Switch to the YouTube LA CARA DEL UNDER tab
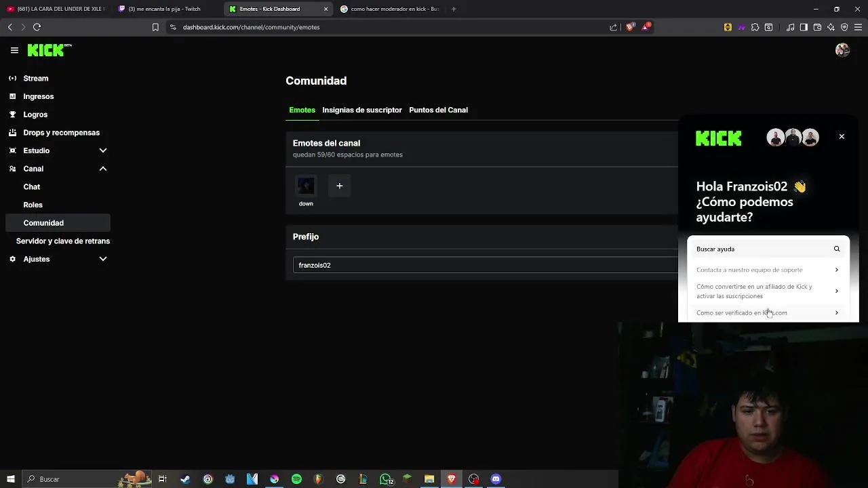The height and width of the screenshot is (488, 868). click(56, 9)
